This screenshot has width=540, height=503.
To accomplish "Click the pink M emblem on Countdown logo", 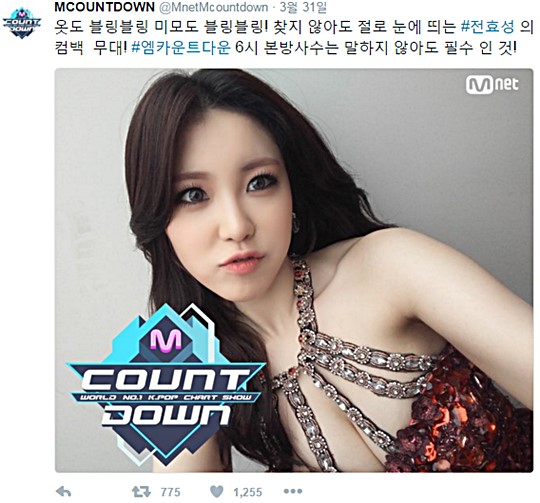I will pyautogui.click(x=166, y=339).
